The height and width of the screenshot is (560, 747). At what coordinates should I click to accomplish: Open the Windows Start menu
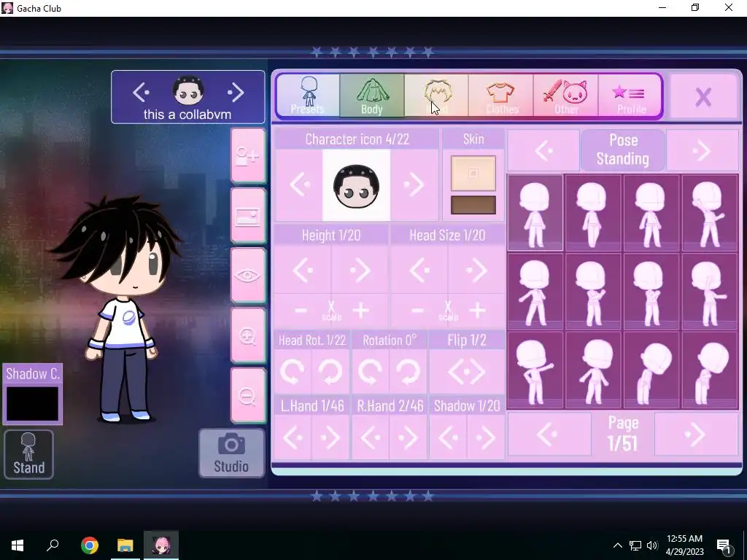click(x=18, y=545)
